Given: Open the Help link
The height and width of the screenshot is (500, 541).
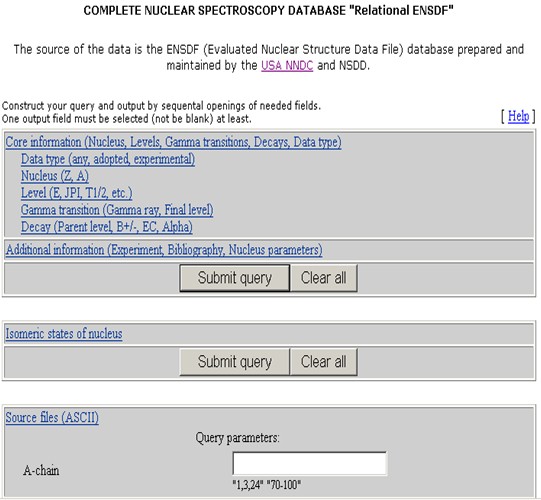Looking at the screenshot, I should [x=518, y=117].
